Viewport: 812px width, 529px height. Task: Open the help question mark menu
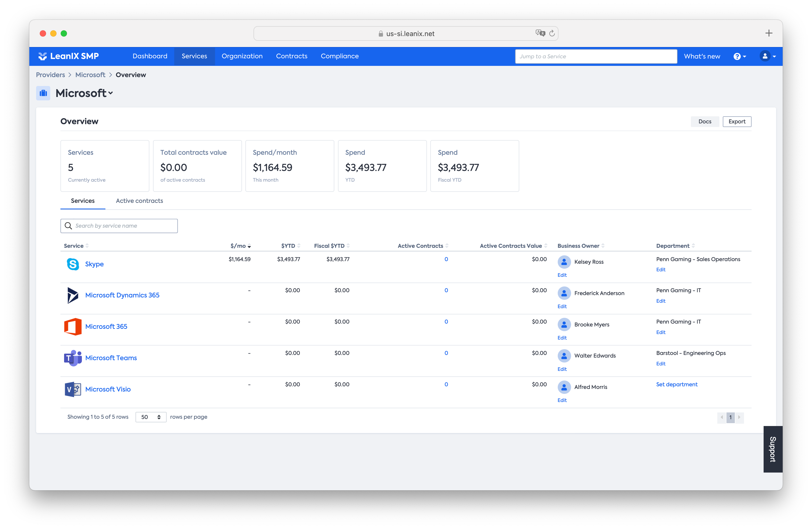pos(740,56)
